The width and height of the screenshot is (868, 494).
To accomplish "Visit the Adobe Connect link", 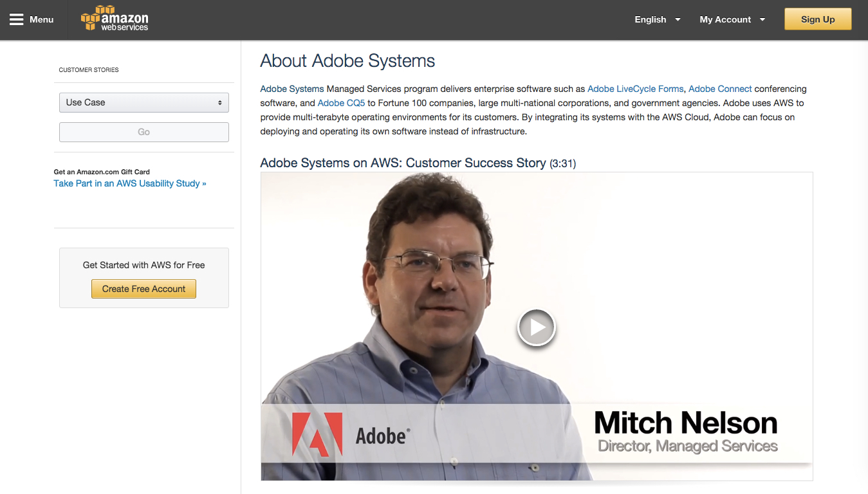I will point(720,89).
